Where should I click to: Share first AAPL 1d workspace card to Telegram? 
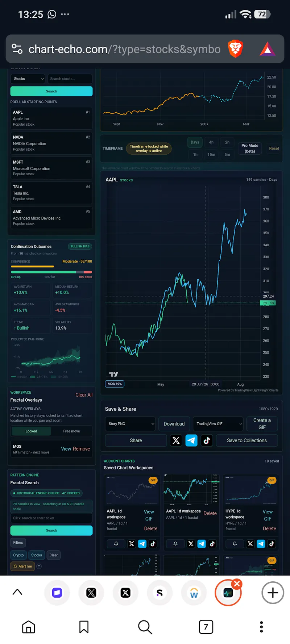(142, 544)
